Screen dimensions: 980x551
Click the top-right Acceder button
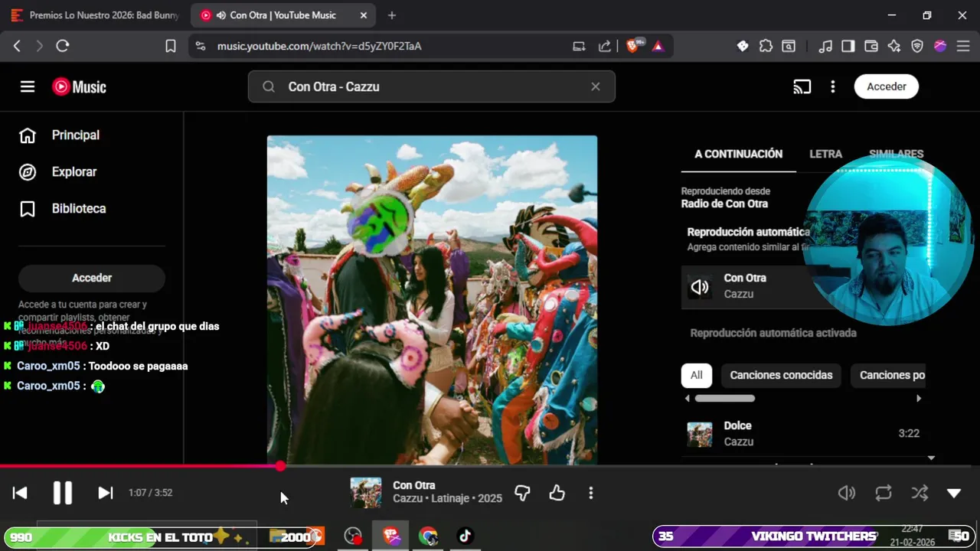point(887,86)
